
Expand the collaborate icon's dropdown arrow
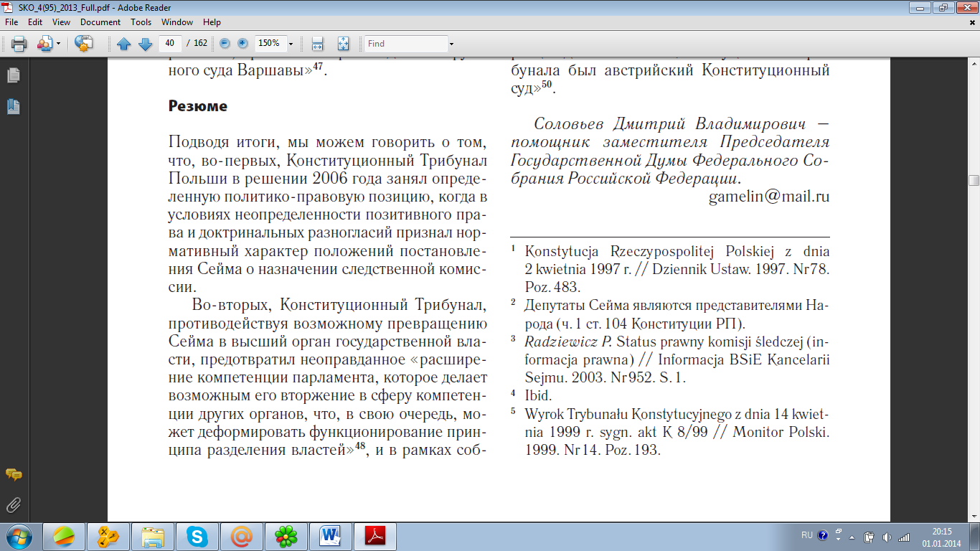[x=58, y=44]
